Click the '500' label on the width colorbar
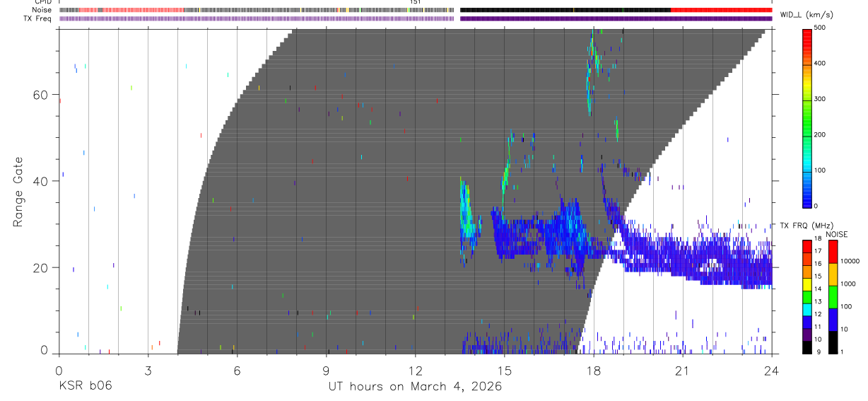 pos(821,28)
